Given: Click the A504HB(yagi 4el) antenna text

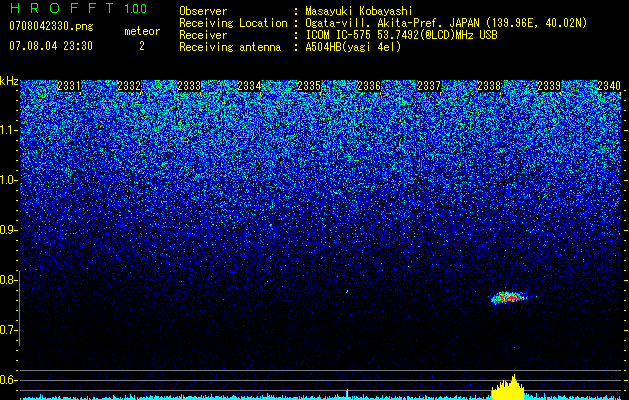Looking at the screenshot, I should point(353,47).
